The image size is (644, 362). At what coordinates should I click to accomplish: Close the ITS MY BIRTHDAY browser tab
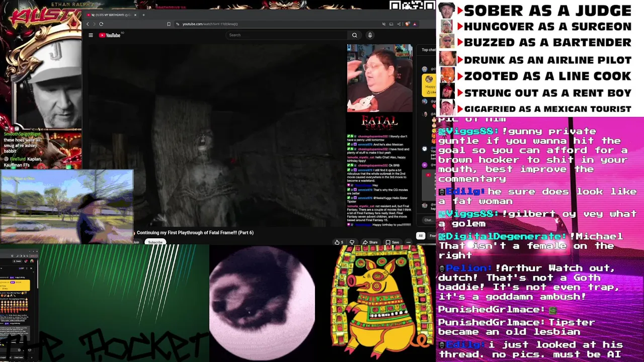[x=135, y=15]
